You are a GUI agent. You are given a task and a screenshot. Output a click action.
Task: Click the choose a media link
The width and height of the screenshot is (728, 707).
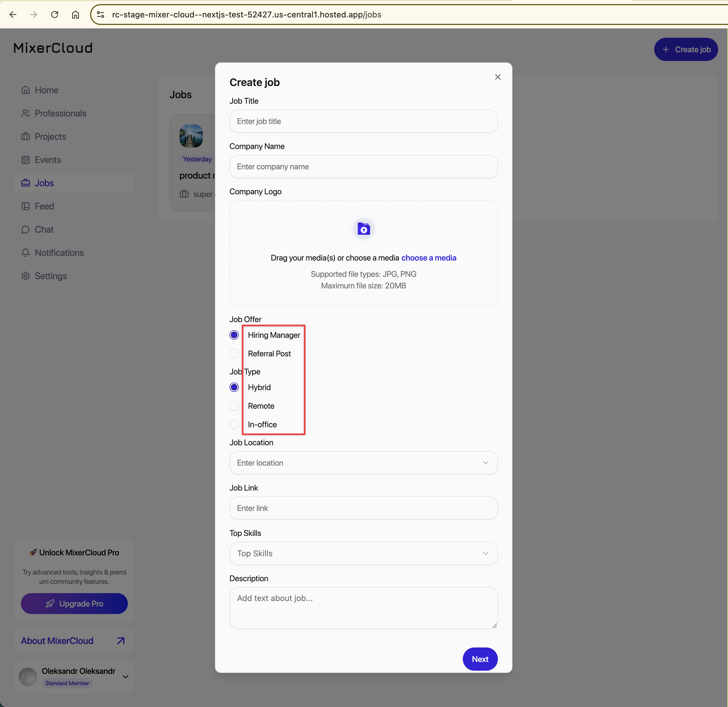coord(428,258)
